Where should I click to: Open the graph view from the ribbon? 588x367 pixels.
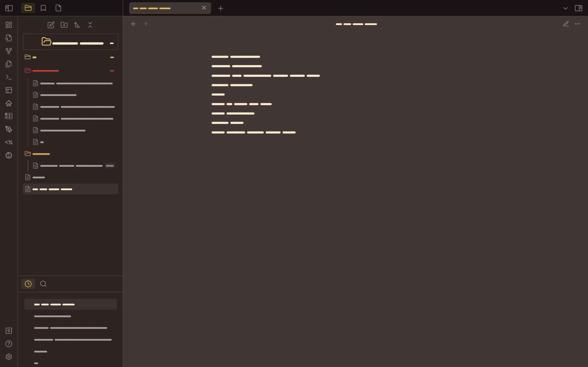point(9,51)
